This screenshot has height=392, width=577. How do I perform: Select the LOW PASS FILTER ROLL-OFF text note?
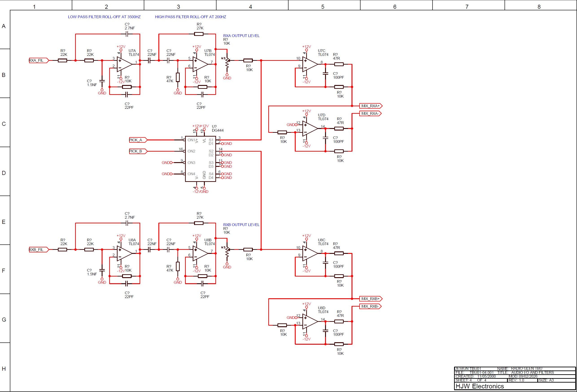(x=104, y=17)
